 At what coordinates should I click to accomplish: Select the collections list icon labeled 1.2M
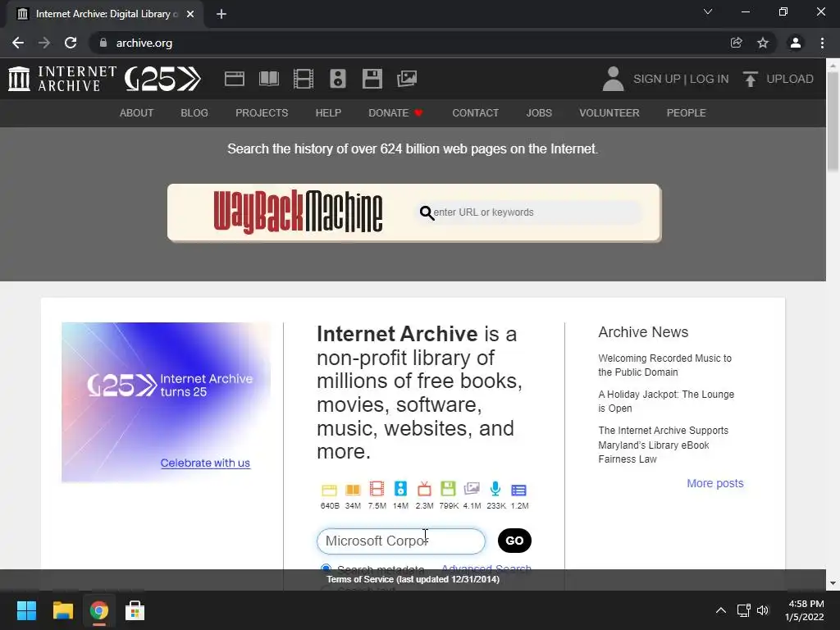tap(518, 491)
